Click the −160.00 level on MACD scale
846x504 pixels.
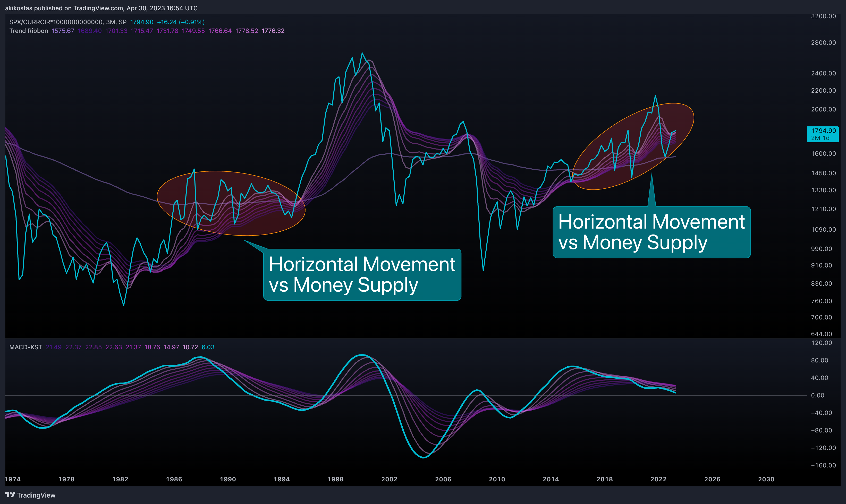(823, 465)
